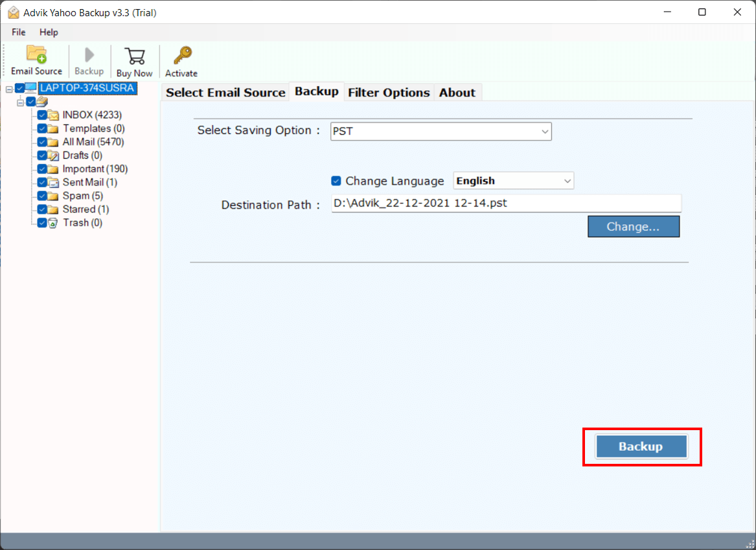Switch to the Filter Options tab

point(389,92)
